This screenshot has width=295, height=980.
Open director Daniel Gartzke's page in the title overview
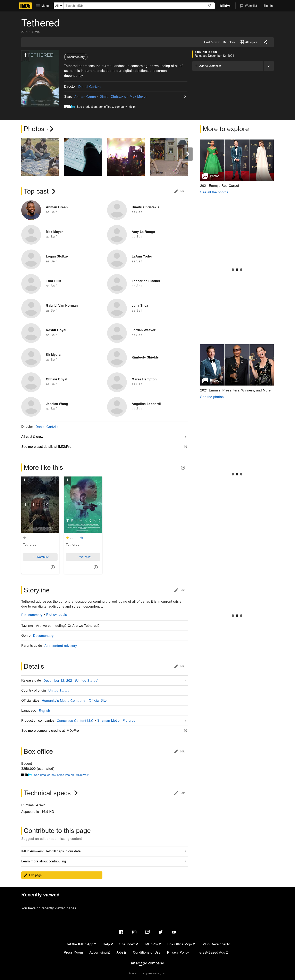tap(90, 87)
